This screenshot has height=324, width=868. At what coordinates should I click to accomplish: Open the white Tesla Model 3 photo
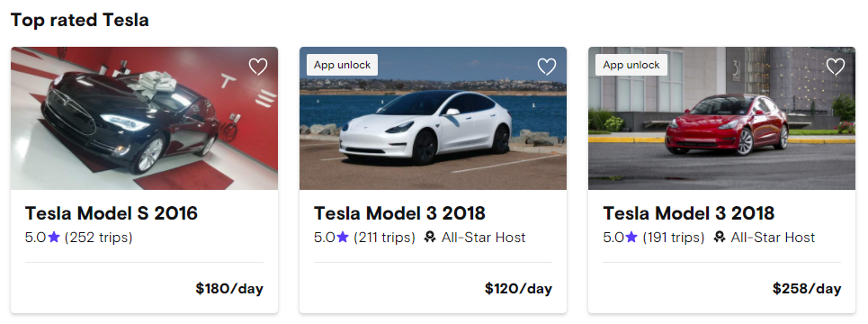point(433,119)
